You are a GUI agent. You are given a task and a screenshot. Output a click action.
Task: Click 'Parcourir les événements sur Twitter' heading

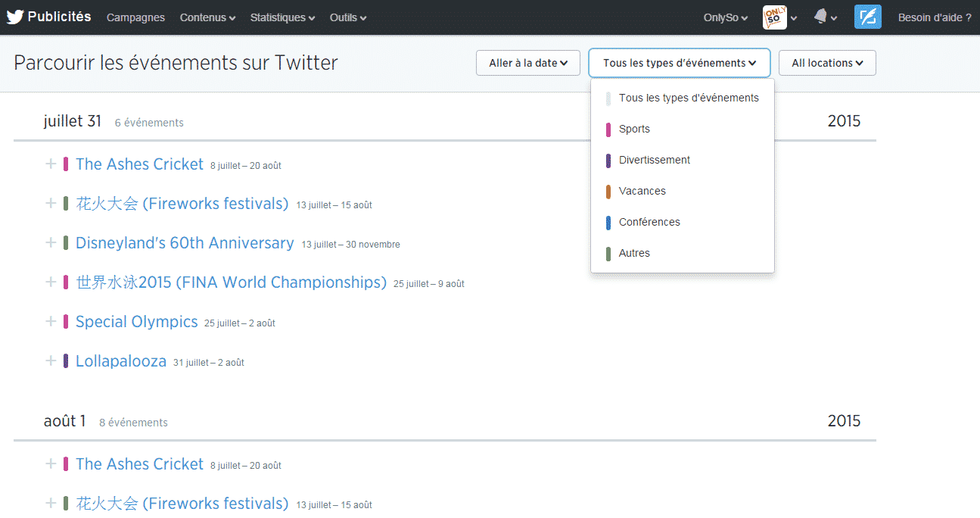point(176,63)
